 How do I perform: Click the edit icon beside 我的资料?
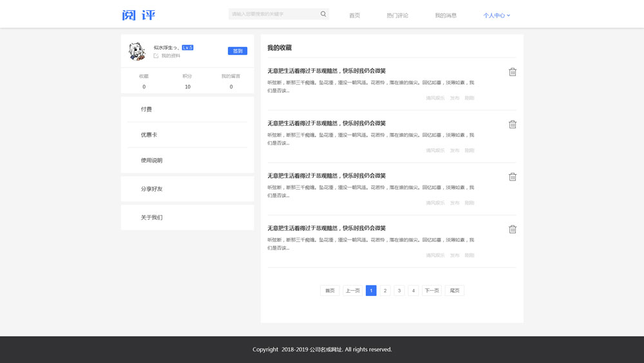click(156, 56)
